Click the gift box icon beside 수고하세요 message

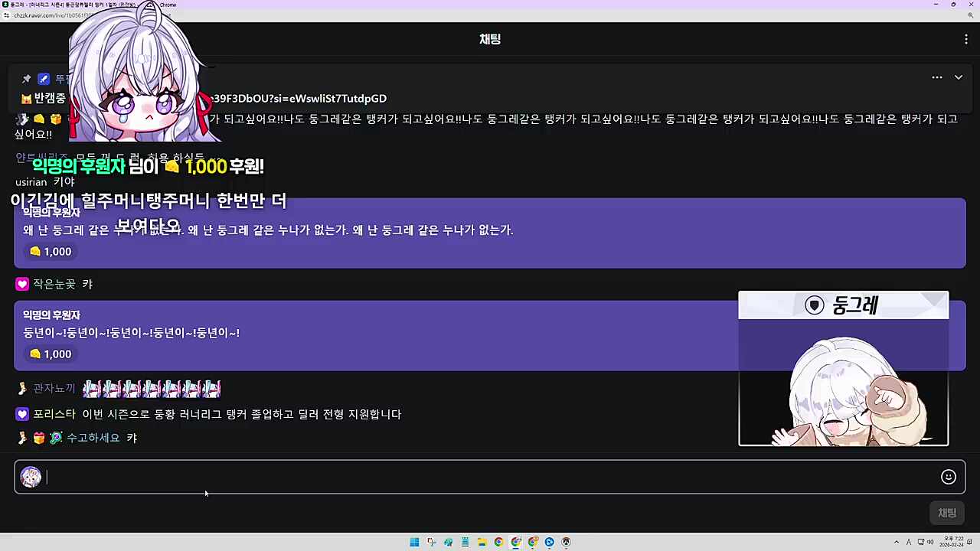tap(39, 437)
